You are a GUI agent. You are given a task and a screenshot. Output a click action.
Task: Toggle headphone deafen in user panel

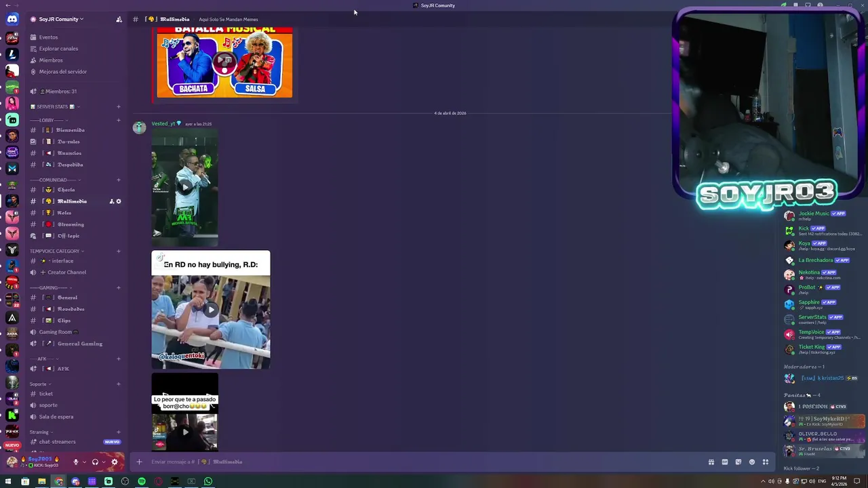coord(95,462)
